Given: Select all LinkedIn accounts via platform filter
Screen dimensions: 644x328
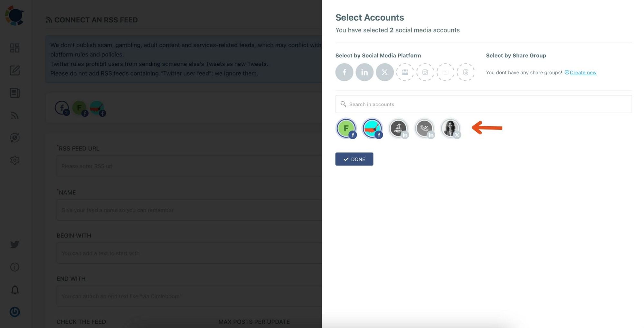Looking at the screenshot, I should 365,72.
